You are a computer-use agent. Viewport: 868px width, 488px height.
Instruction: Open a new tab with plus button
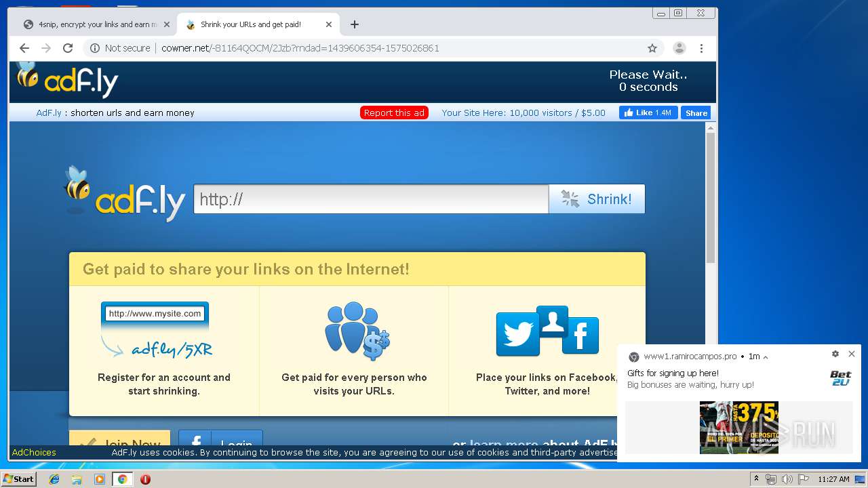pos(355,24)
